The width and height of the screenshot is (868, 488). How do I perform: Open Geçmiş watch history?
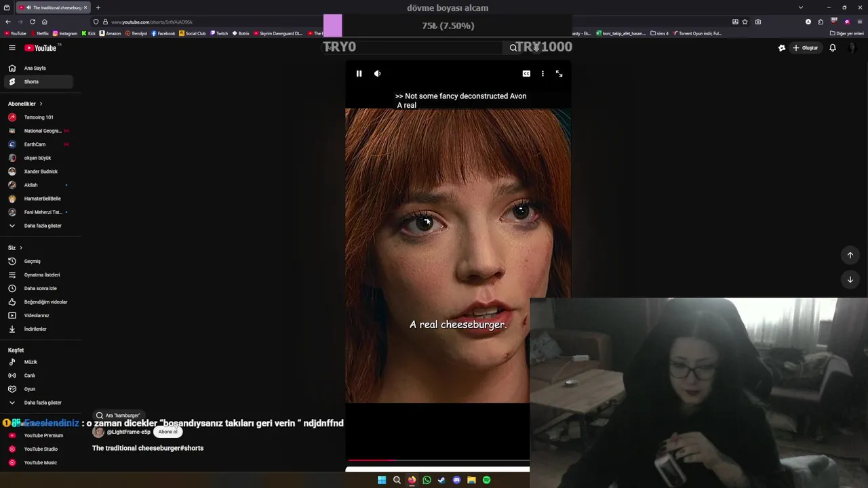(38, 262)
